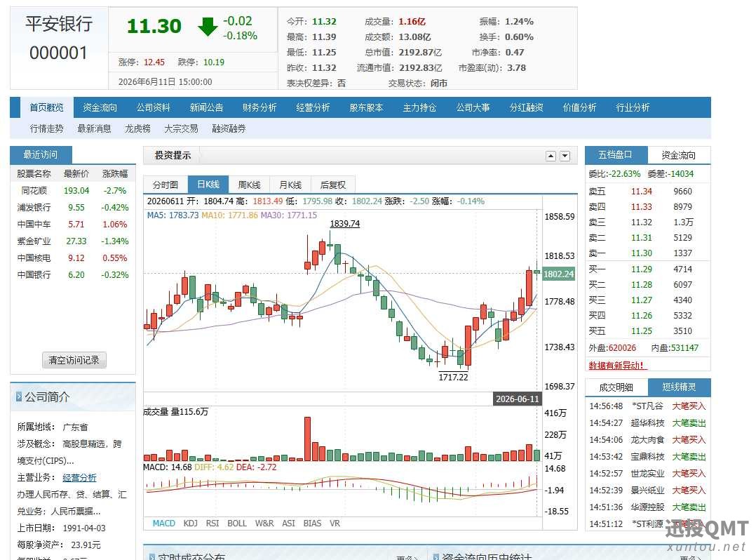This screenshot has height=560, width=756.
Task: Click 融资融券 sub-menu link
Action: click(229, 128)
